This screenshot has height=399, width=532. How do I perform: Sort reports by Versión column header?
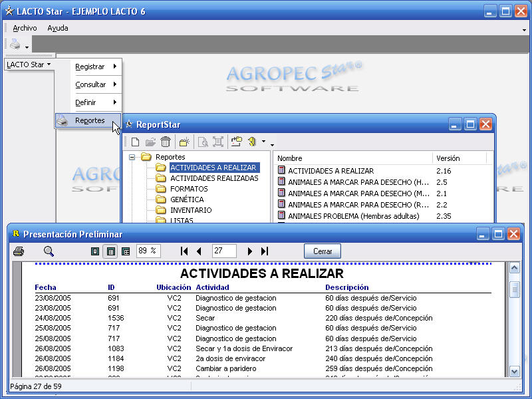[x=460, y=158]
